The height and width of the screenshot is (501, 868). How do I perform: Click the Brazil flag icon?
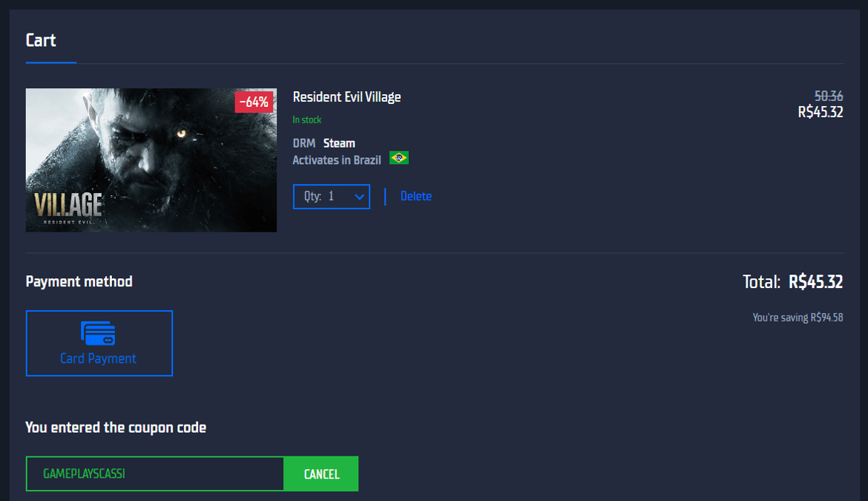(398, 158)
